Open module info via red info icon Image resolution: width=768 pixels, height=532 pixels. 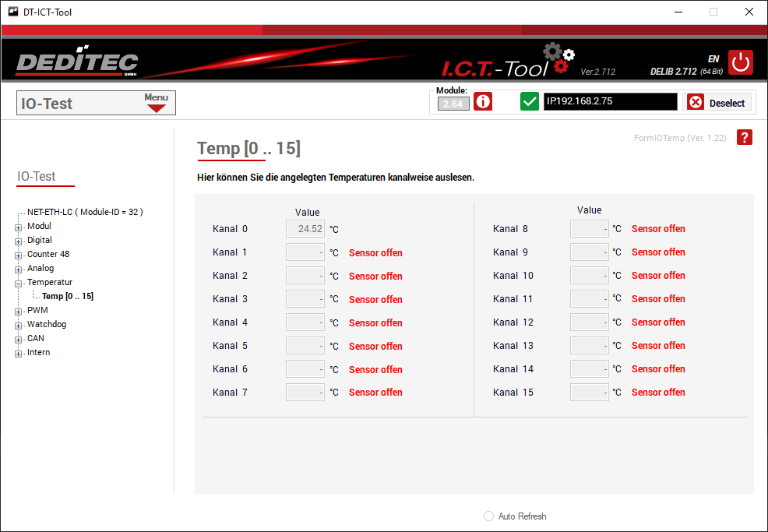(483, 102)
